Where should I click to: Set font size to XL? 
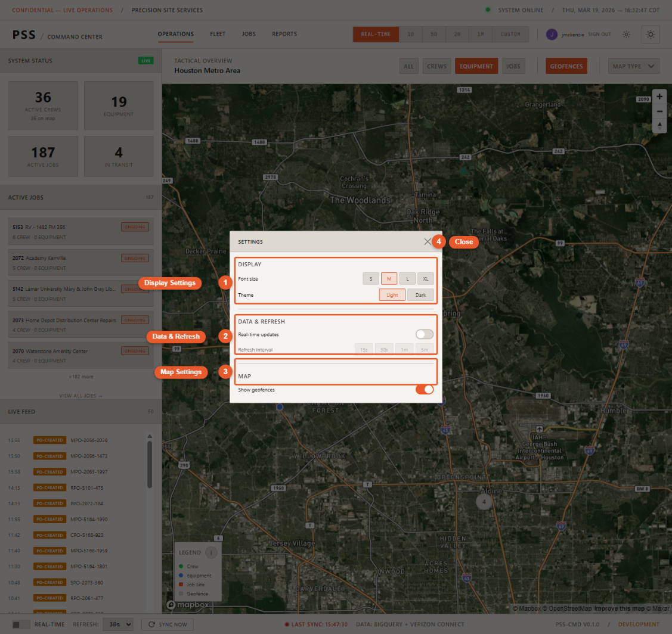[x=425, y=278]
